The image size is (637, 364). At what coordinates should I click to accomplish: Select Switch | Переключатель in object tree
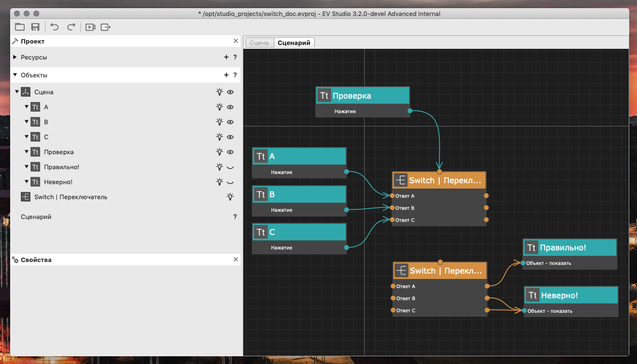[x=71, y=197]
